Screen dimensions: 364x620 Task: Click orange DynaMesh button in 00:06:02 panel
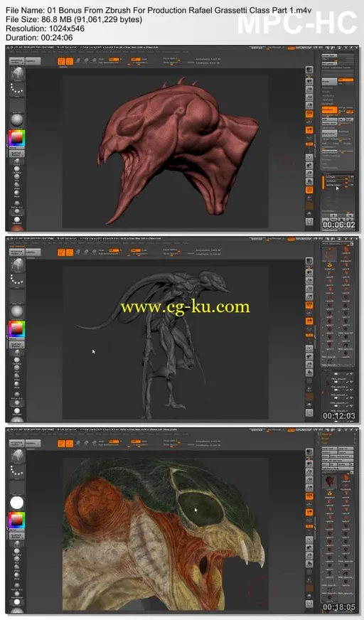click(x=329, y=110)
